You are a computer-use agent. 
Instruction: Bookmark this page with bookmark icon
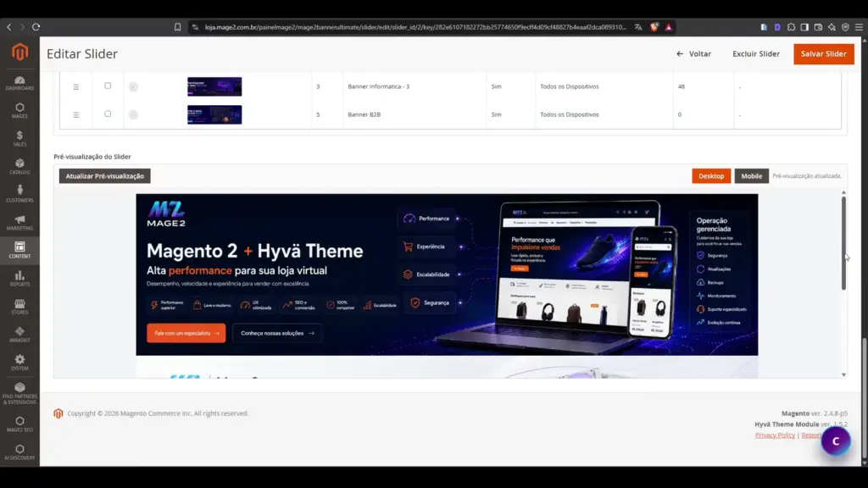click(177, 27)
